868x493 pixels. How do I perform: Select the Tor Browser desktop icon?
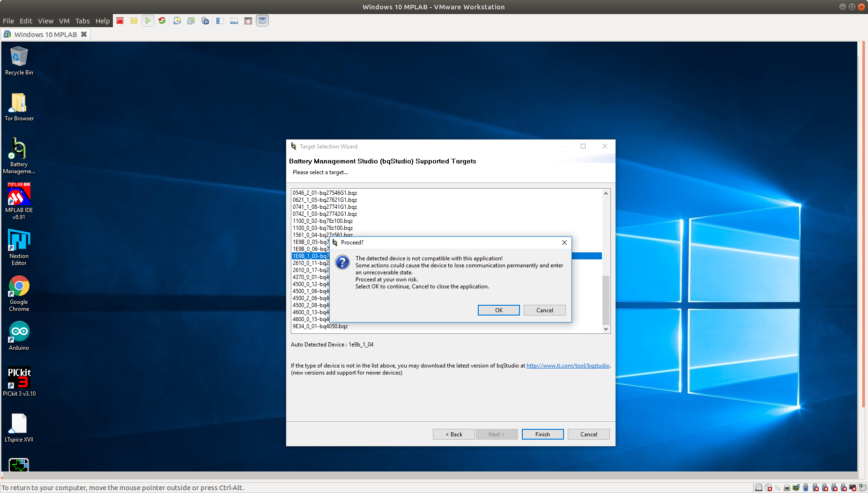tap(19, 107)
